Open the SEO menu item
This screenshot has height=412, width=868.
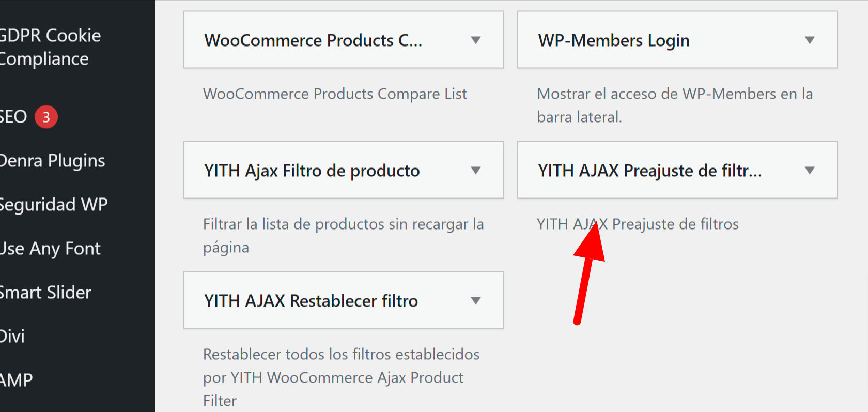point(13,117)
